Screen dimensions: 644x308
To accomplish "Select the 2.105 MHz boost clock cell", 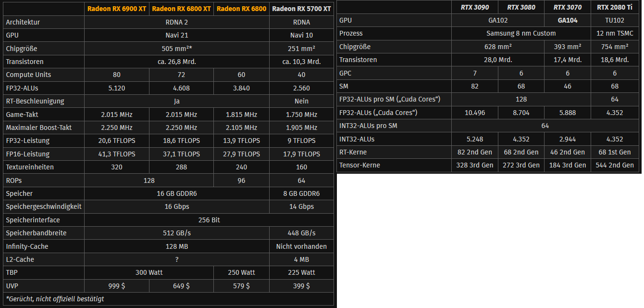I will coord(241,128).
